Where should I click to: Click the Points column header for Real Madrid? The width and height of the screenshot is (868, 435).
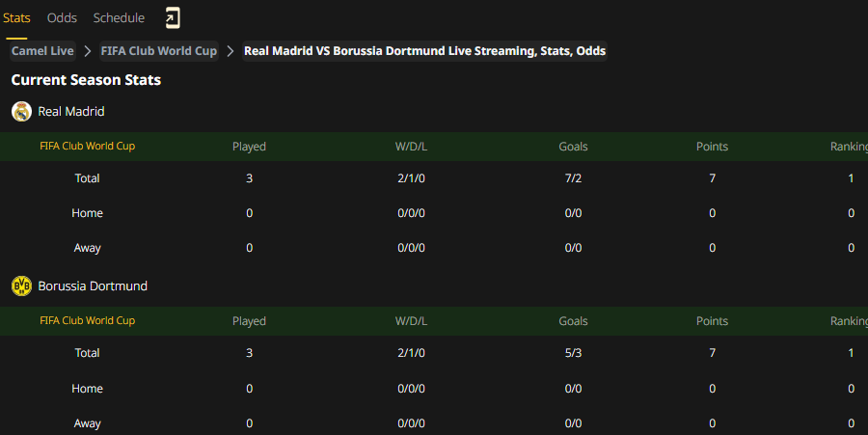point(712,147)
